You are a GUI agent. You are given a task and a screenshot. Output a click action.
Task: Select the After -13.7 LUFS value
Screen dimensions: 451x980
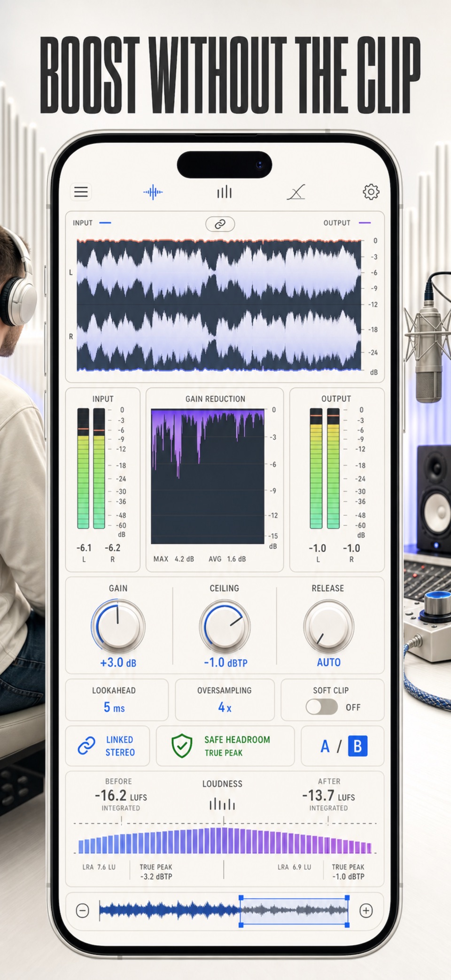pyautogui.click(x=328, y=795)
